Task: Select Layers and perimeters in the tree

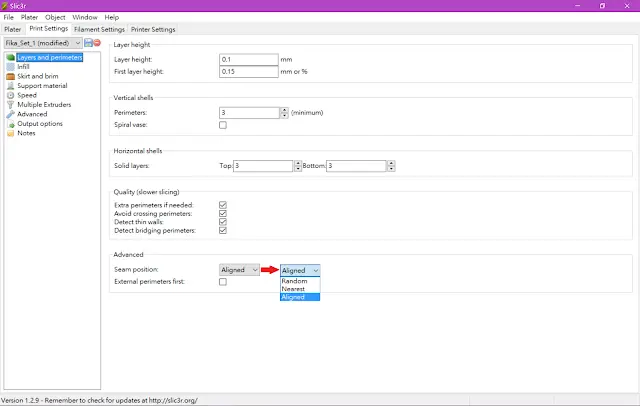Action: pos(50,58)
